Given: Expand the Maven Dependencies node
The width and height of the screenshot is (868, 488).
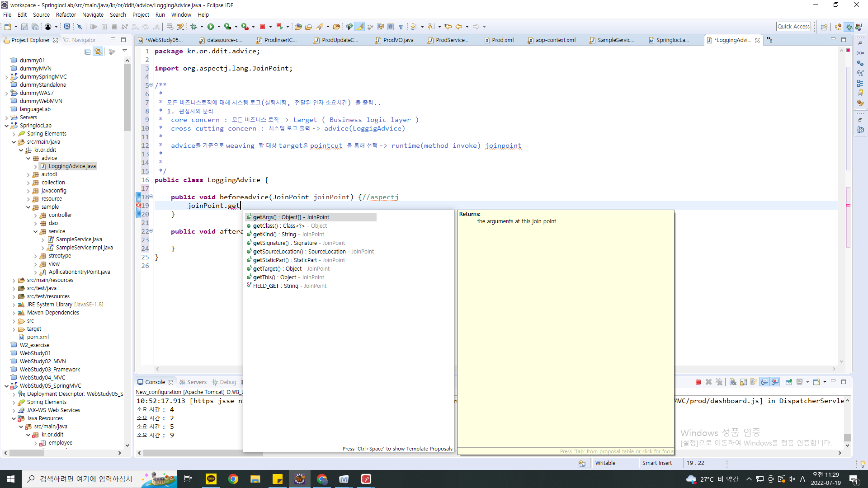Looking at the screenshot, I should click(x=14, y=313).
